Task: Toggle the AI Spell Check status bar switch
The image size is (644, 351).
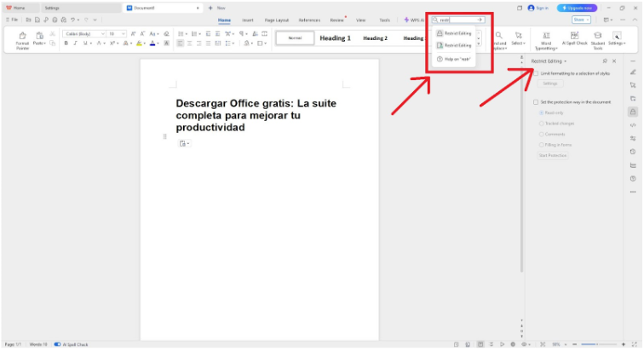Action: coord(58,344)
